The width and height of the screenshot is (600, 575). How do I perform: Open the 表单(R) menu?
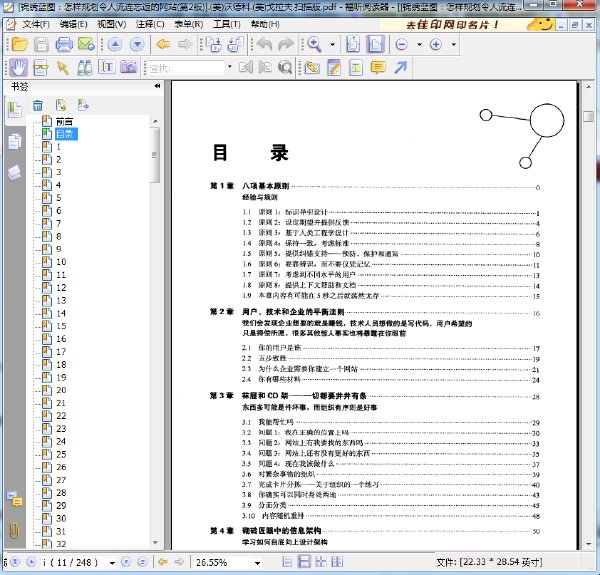(x=188, y=24)
